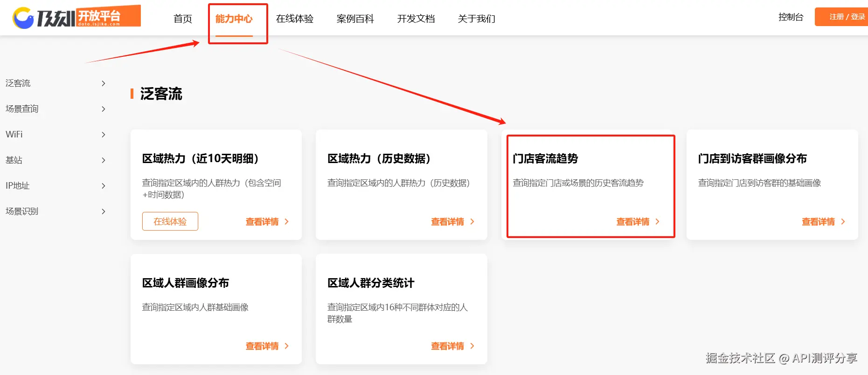The image size is (868, 375).
Task: Open 关于我们 in the top menu
Action: pos(477,19)
